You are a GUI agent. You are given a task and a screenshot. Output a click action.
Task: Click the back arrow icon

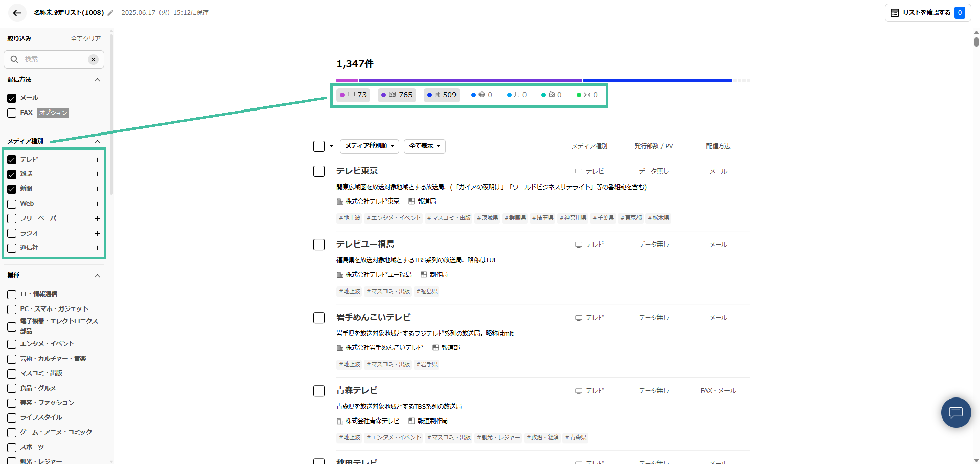point(17,13)
